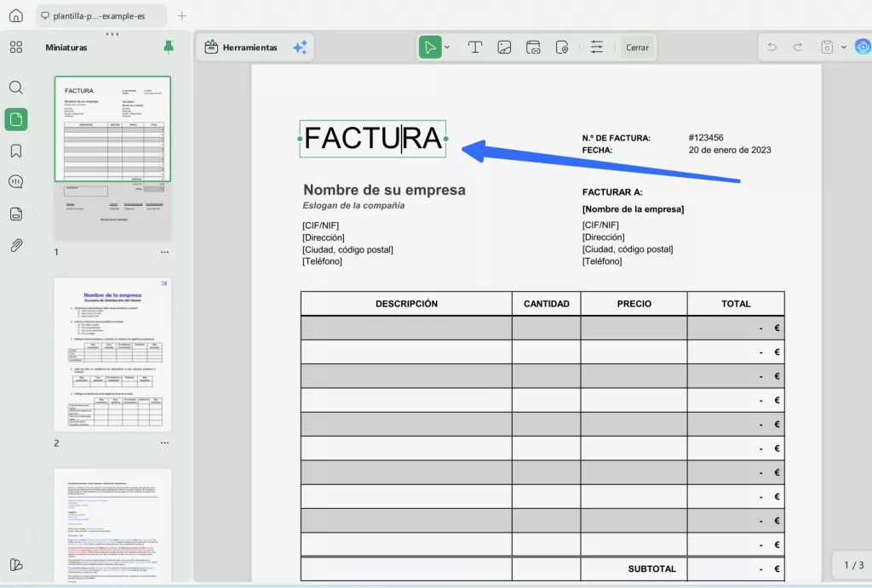Select page 1 thumbnail
The height and width of the screenshot is (588, 872).
pyautogui.click(x=112, y=157)
